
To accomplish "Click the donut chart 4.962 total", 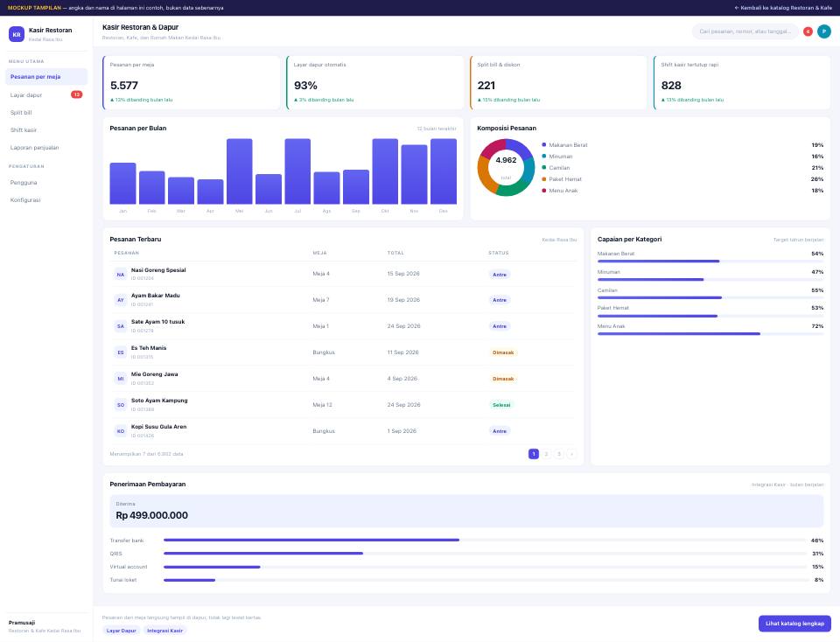I will click(x=506, y=167).
